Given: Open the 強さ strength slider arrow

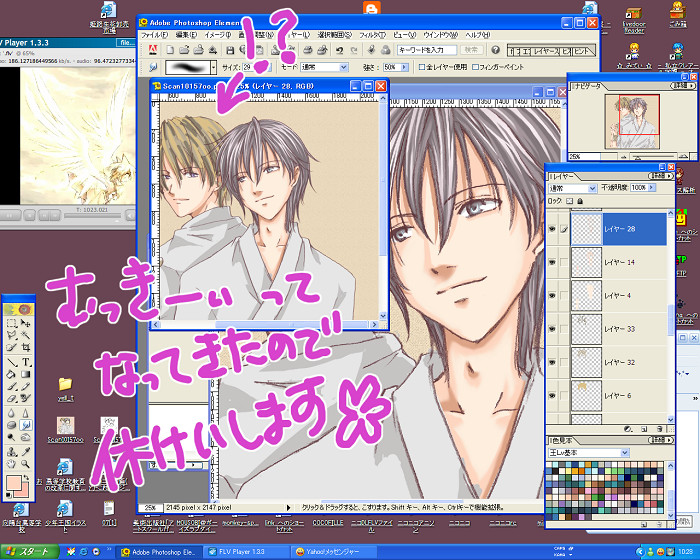Looking at the screenshot, I should point(404,67).
